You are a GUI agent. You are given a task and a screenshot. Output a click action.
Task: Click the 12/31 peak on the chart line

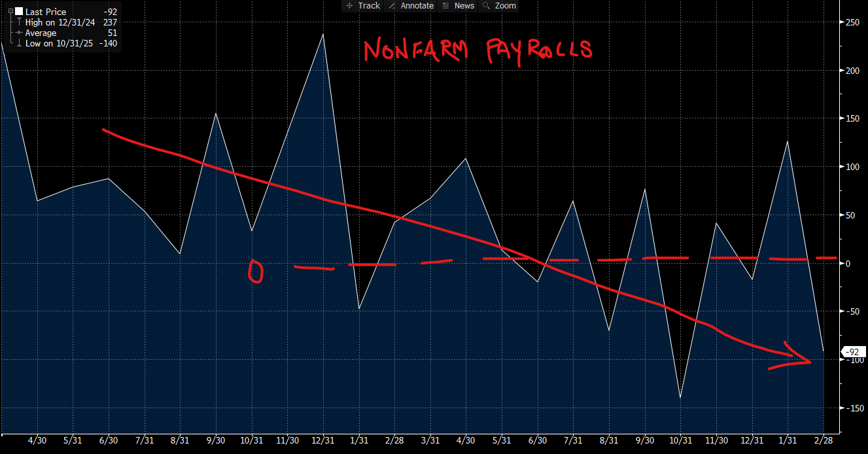(323, 34)
